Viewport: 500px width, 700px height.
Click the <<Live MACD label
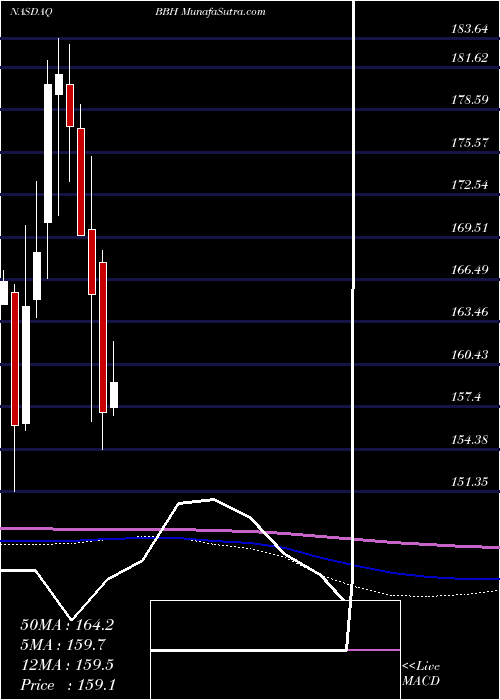(x=421, y=674)
